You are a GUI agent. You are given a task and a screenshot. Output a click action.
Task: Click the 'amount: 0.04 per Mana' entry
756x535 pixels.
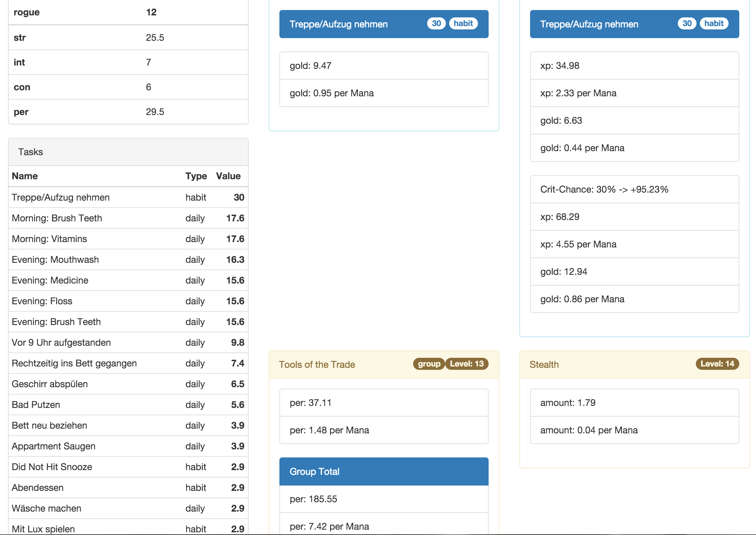[634, 430]
